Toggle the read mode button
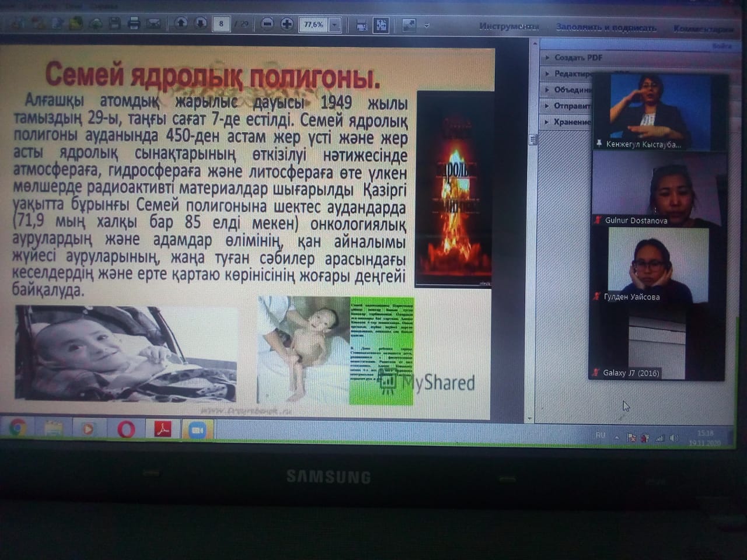The height and width of the screenshot is (560, 747). click(409, 25)
